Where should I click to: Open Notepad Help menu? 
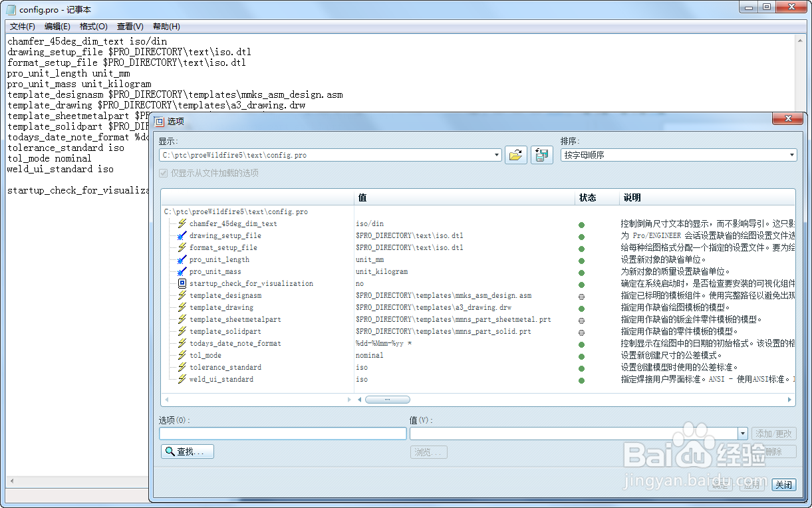click(x=166, y=27)
